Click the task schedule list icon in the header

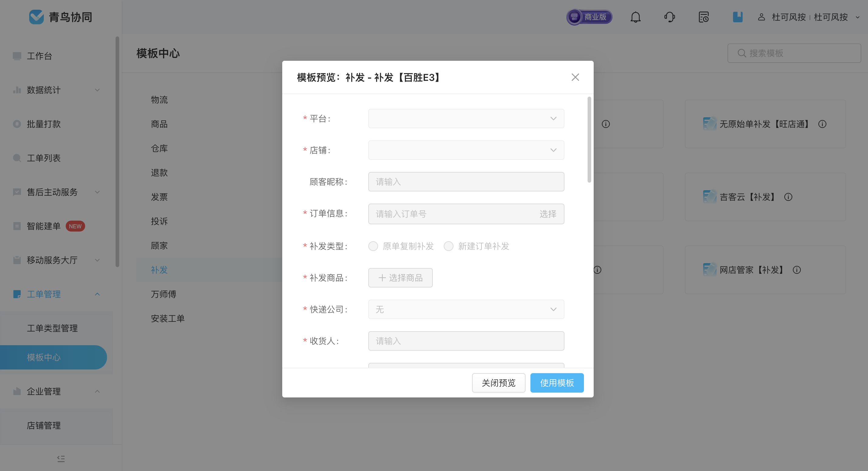703,17
